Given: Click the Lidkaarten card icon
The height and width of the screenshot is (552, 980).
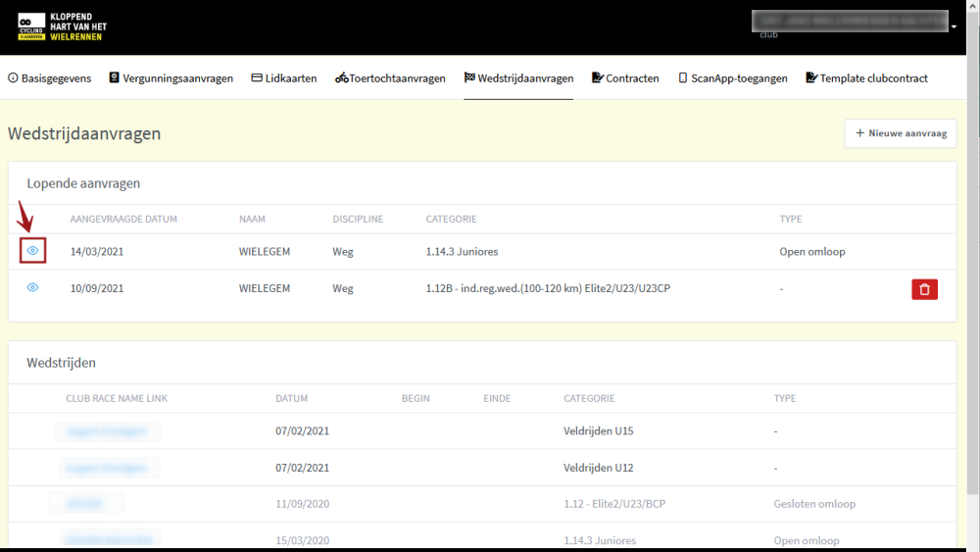Looking at the screenshot, I should pos(256,77).
